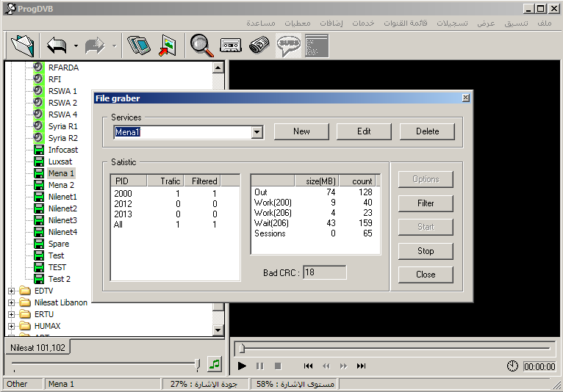Screen dimensions: 563x392
Task: Click the picture capture toolbar icon
Action: tap(168, 46)
